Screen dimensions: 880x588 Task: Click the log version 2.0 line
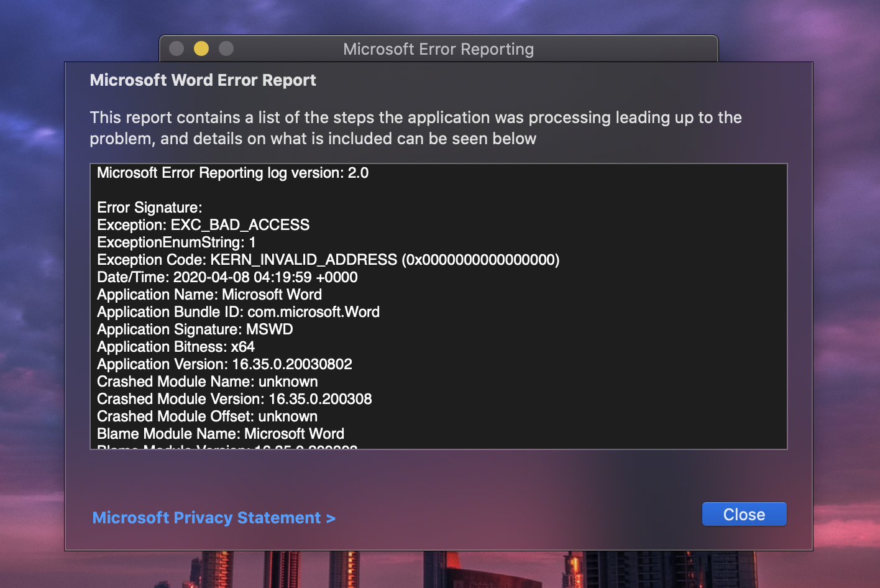[233, 173]
